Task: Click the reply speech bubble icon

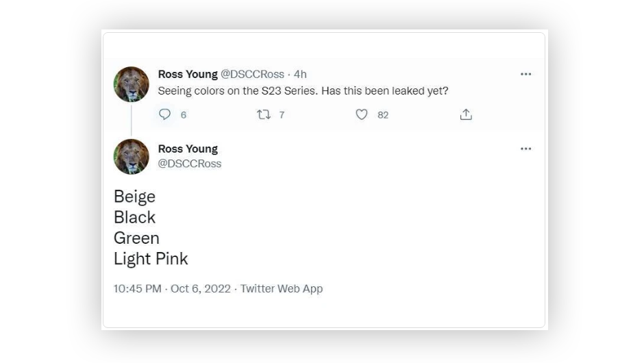Action: click(x=164, y=114)
